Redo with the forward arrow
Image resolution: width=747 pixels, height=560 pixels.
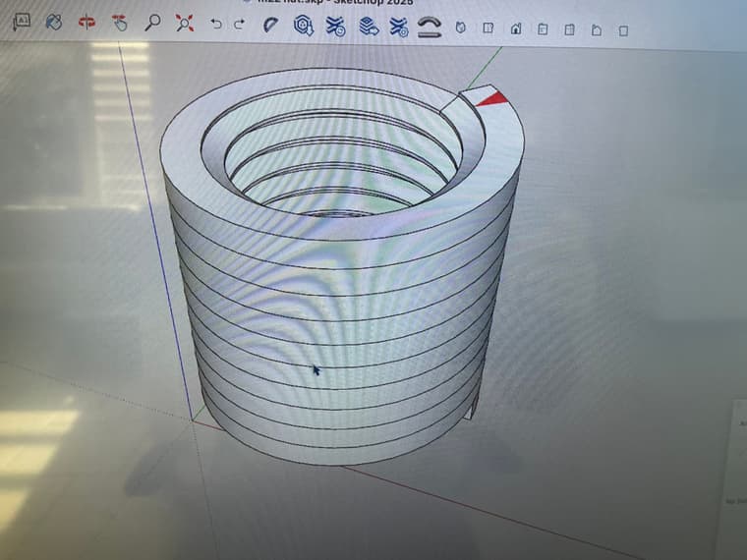239,24
